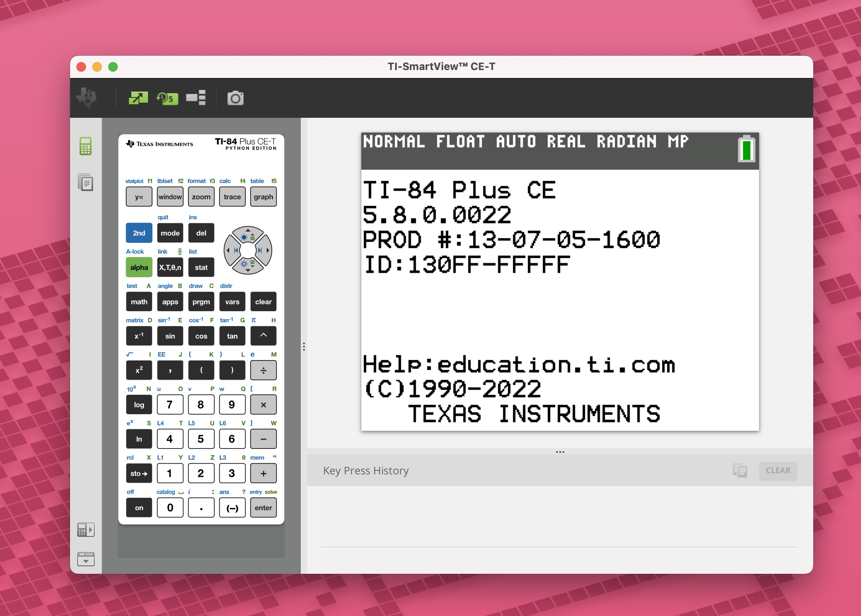Click the stat key
Image resolution: width=861 pixels, height=616 pixels.
201,267
